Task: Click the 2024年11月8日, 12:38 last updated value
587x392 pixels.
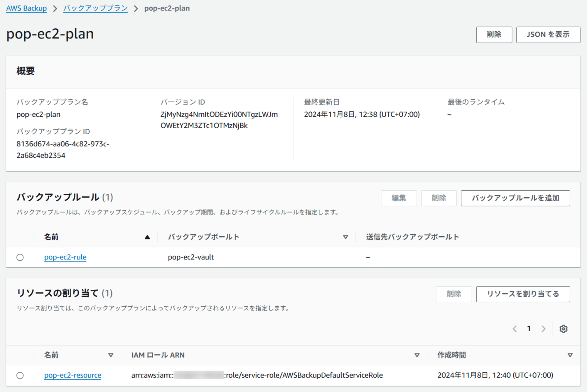Action: click(362, 114)
